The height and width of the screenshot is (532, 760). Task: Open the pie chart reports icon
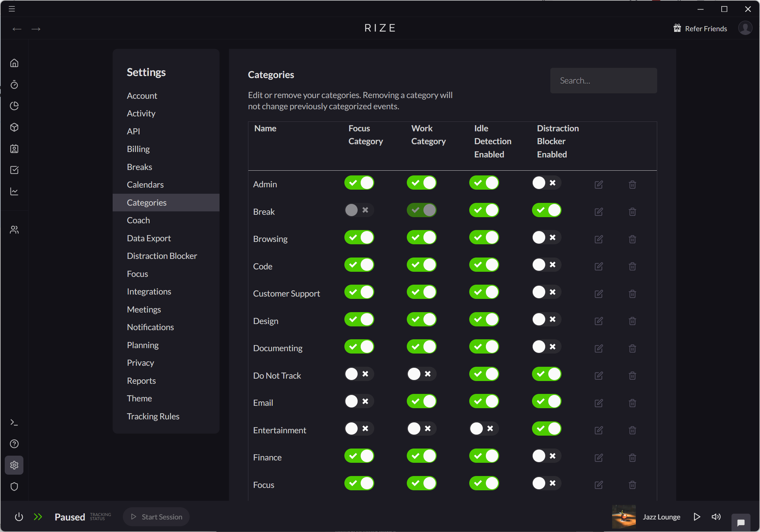(14, 106)
